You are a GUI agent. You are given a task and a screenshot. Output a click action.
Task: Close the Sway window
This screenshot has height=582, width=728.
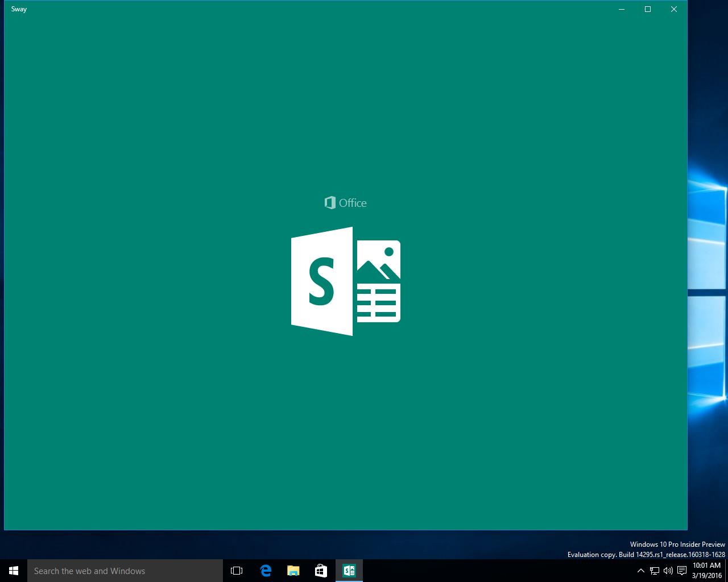click(x=674, y=9)
